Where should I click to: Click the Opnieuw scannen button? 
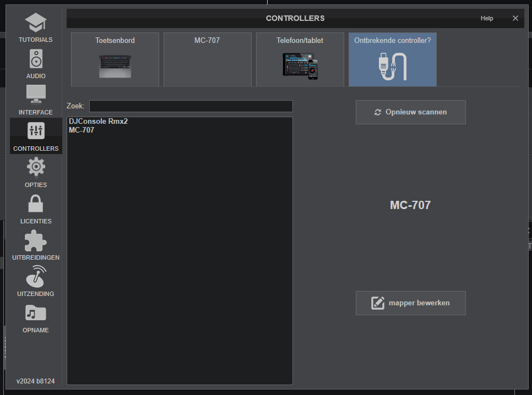[410, 112]
